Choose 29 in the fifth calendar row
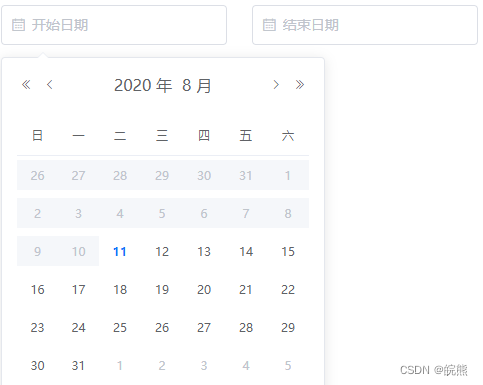The height and width of the screenshot is (385, 483). coord(288,327)
